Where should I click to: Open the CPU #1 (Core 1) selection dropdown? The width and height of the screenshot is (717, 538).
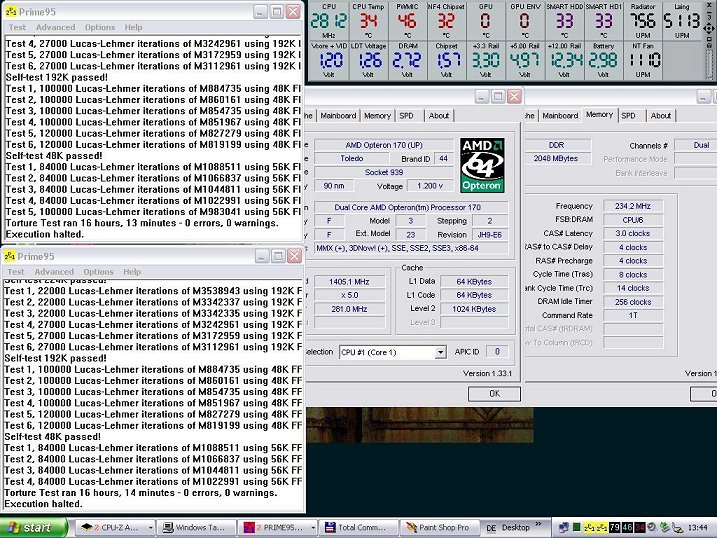click(x=392, y=352)
